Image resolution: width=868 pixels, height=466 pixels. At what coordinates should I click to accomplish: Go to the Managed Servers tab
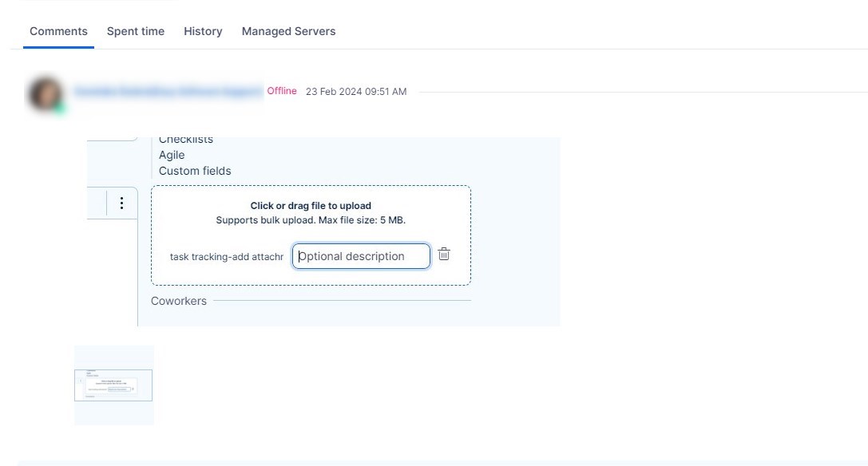(288, 31)
